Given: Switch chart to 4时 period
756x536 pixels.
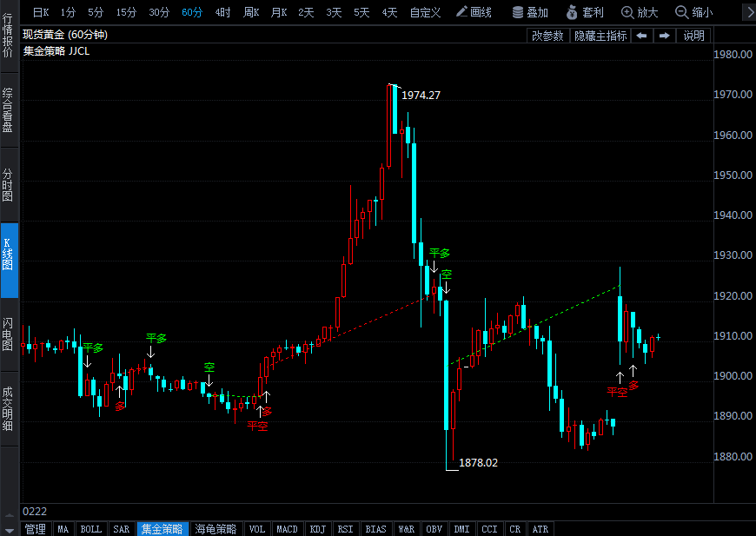Looking at the screenshot, I should click(222, 12).
